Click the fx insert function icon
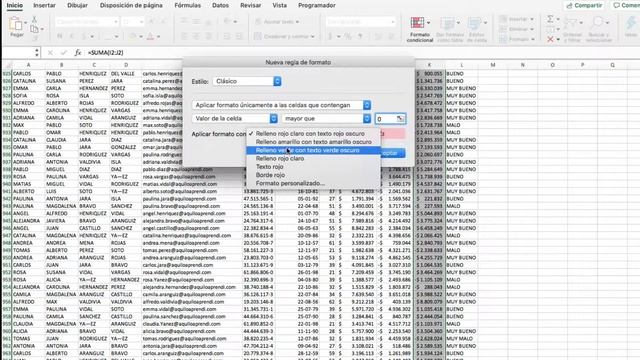 tap(78, 53)
